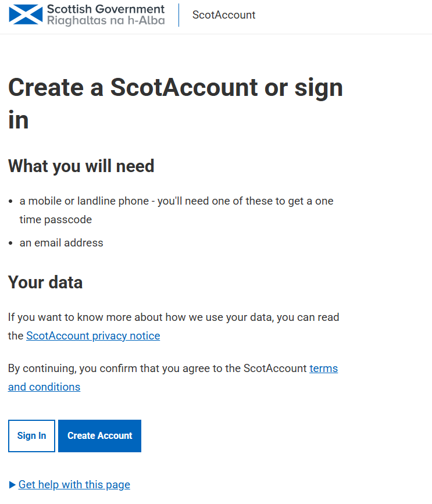This screenshot has height=504, width=432.
Task: Follow the 'terms' link after ScotAccount
Action: click(324, 368)
